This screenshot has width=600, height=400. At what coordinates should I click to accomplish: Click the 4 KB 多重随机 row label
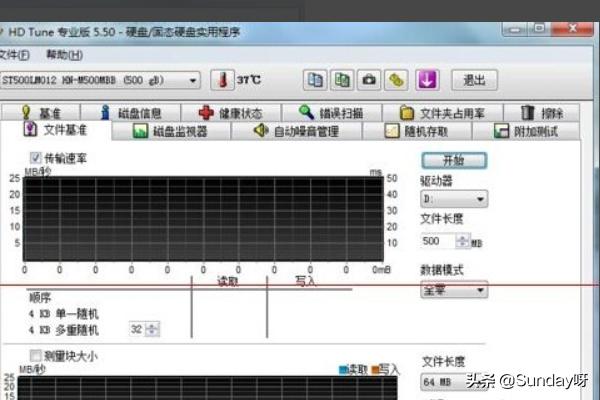click(x=64, y=330)
